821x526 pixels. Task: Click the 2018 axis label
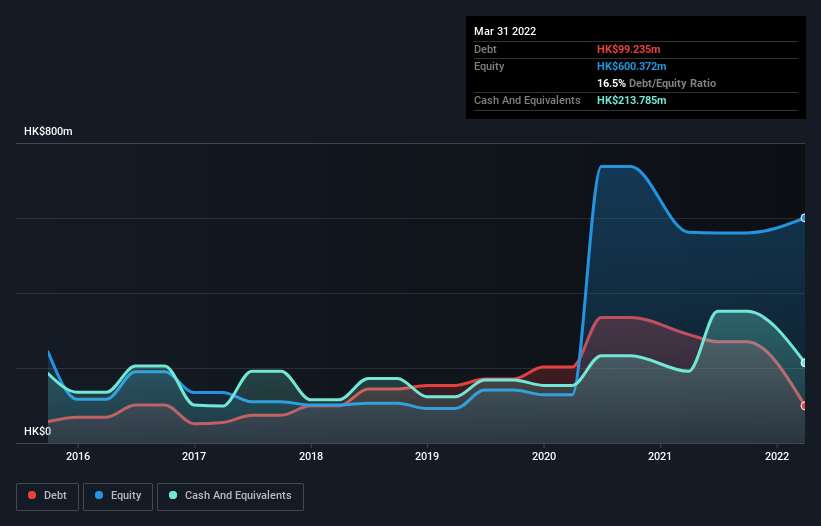coord(311,456)
